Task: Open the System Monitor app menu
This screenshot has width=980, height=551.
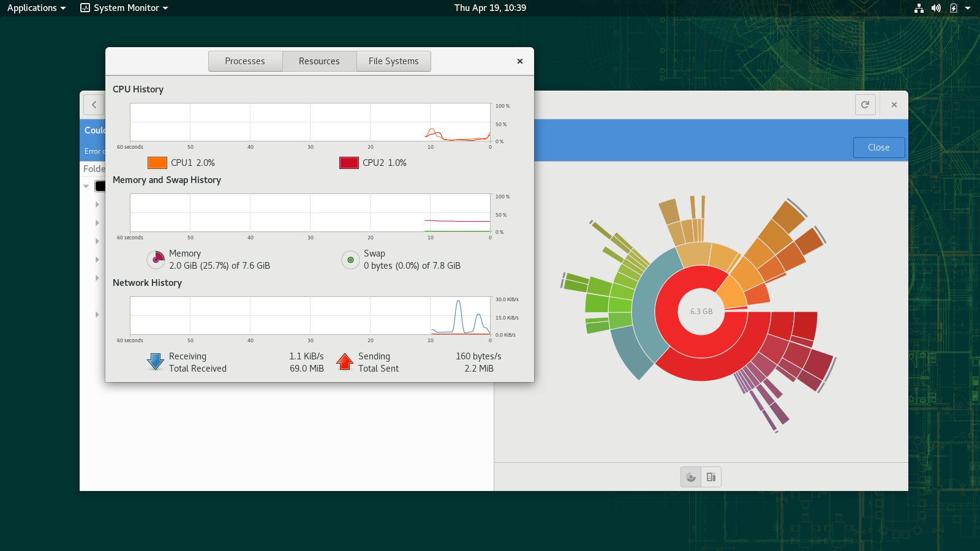Action: [124, 8]
